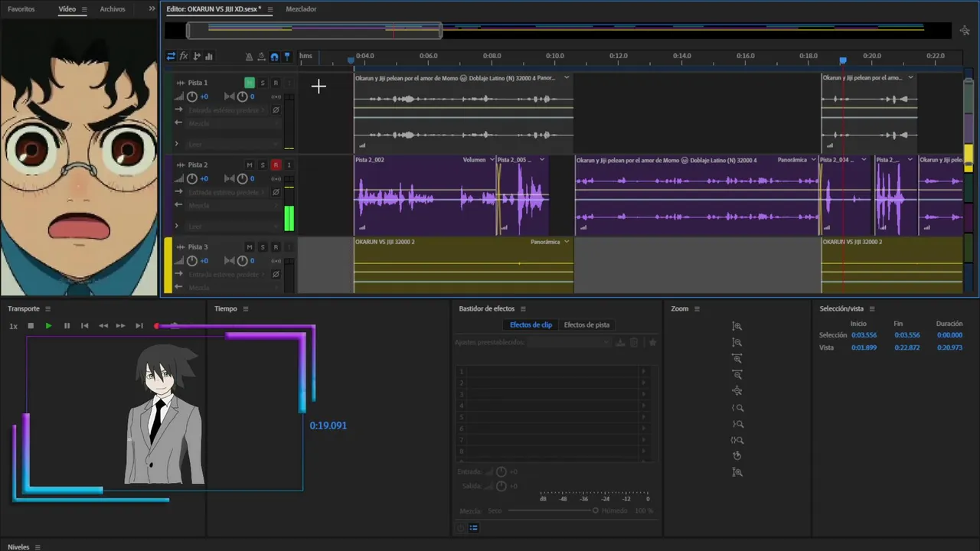980x551 pixels.
Task: Click bottom zoom-to-time icon in Zoom panel
Action: tap(737, 472)
